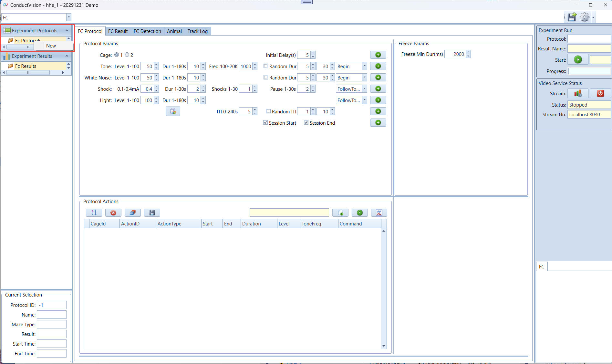The image size is (612, 364).
Task: Open the Shock FollowTo dropdown
Action: [x=364, y=89]
